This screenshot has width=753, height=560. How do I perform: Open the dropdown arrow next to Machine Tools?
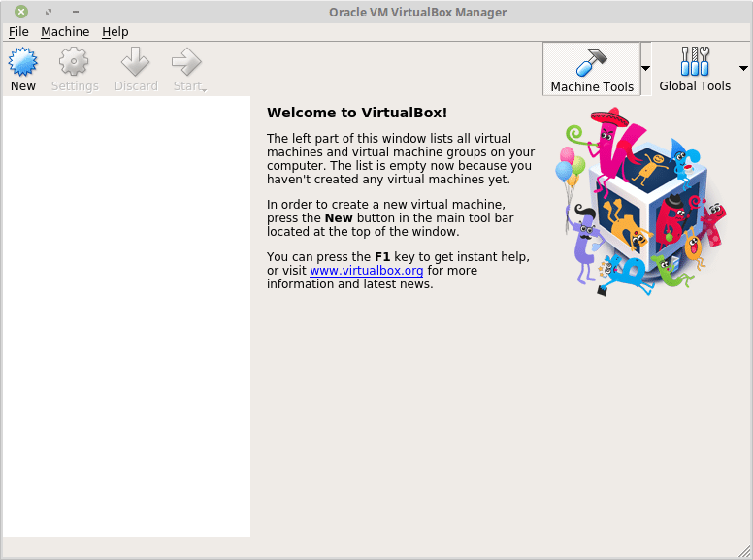646,68
